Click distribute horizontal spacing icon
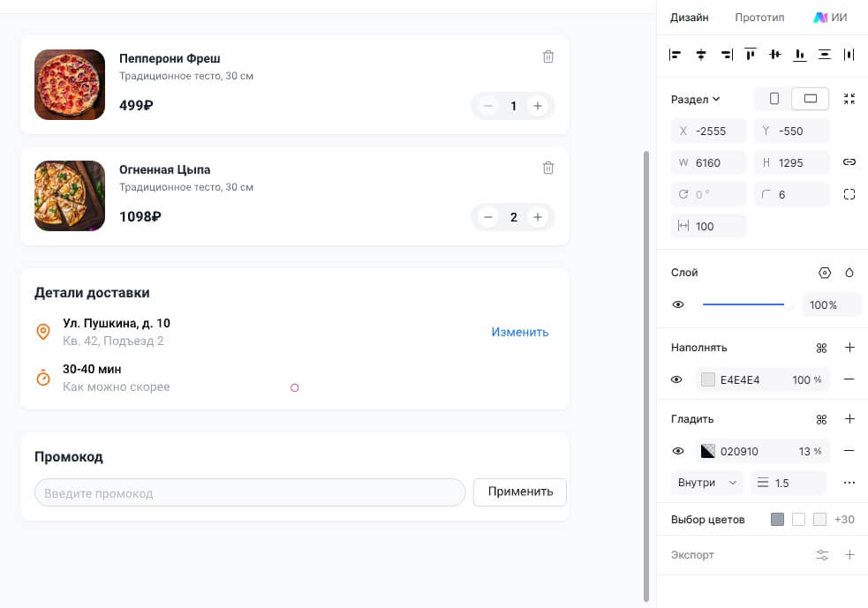This screenshot has width=868, height=608. [x=849, y=54]
